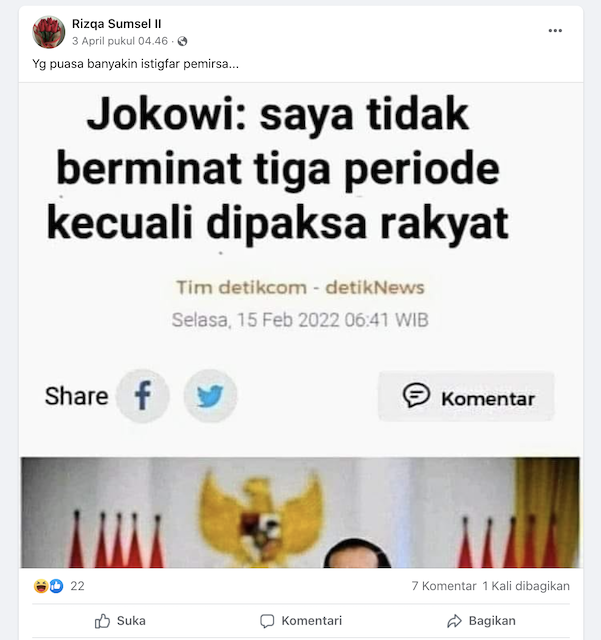Click the thumbs-up Suka icon
Image resolution: width=601 pixels, height=640 pixels.
click(102, 621)
